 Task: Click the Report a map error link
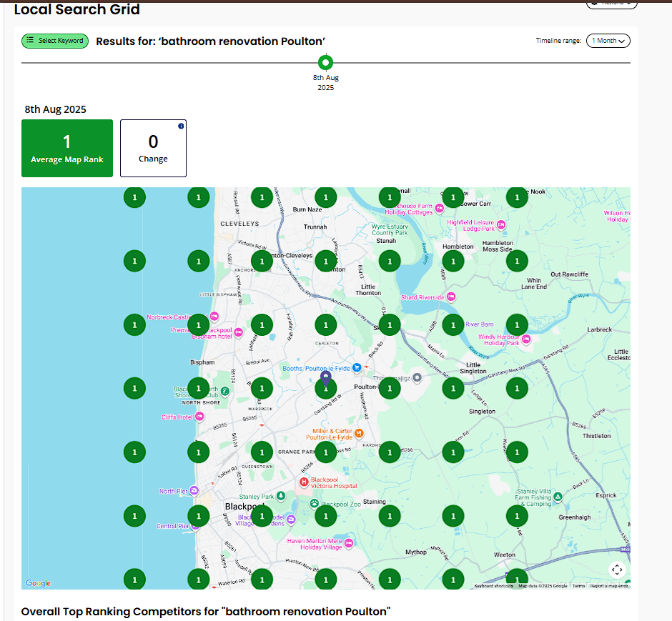[609, 586]
